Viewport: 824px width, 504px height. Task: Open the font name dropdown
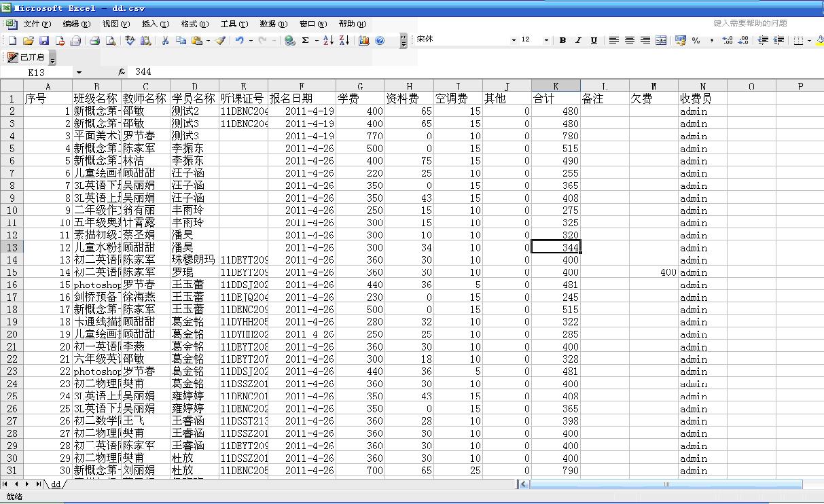[514, 41]
